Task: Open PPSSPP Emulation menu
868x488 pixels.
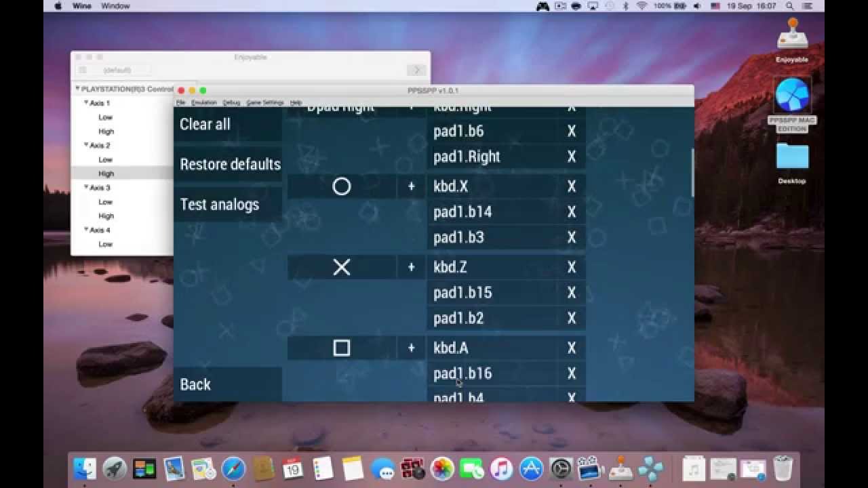Action: tap(203, 102)
